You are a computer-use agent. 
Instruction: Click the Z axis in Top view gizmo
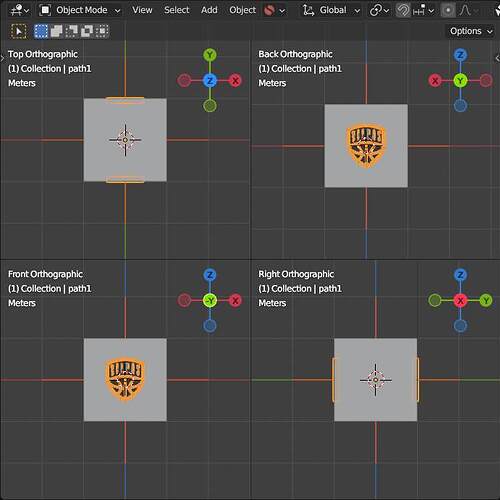tap(210, 80)
